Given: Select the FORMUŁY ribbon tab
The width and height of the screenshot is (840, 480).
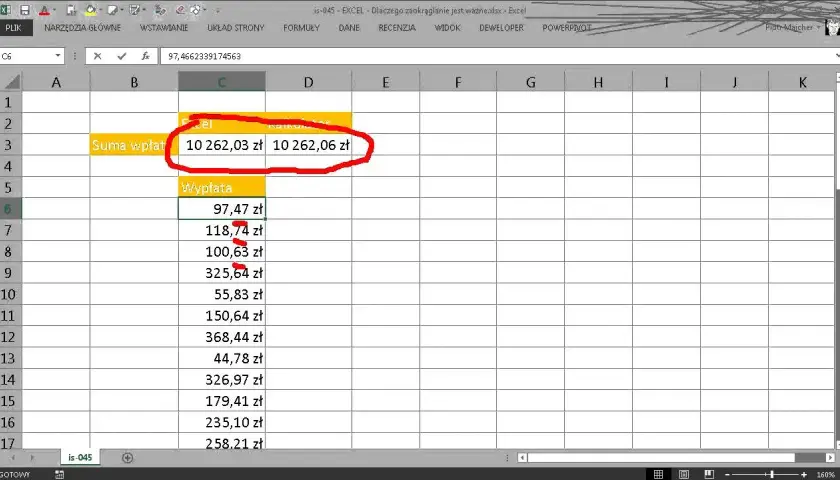Looking at the screenshot, I should coord(301,27).
